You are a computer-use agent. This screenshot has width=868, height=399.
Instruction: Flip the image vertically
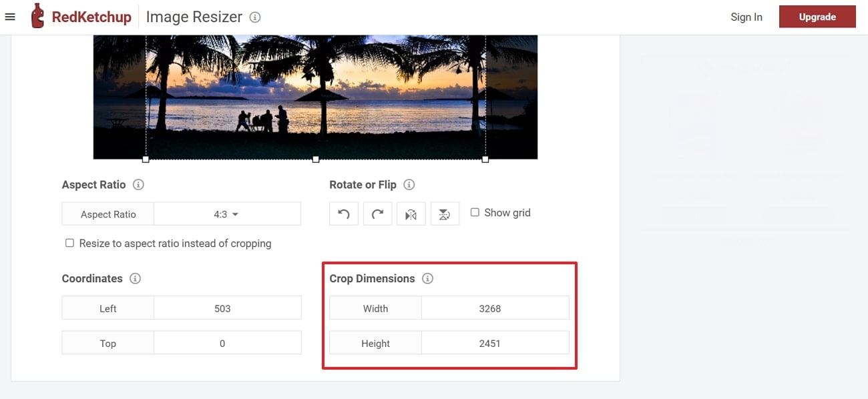click(445, 214)
